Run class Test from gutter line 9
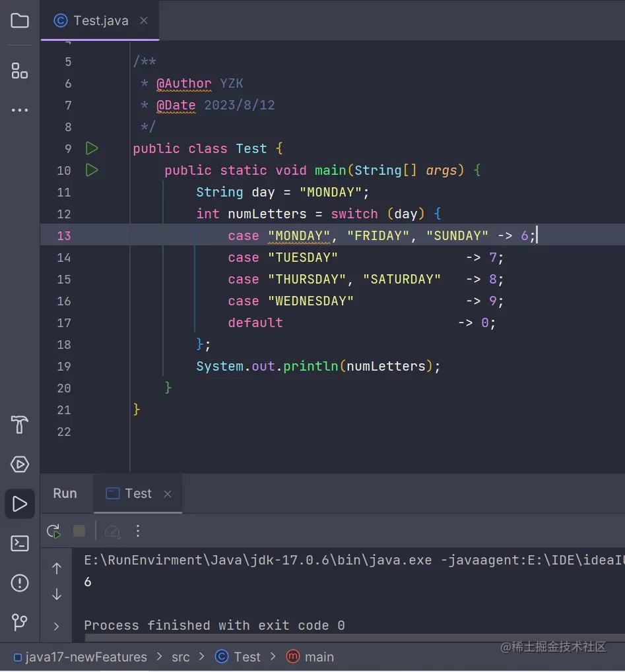 coord(92,148)
